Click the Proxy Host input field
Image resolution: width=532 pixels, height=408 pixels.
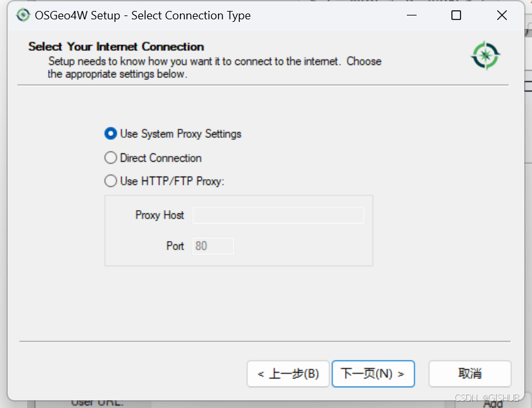pos(279,215)
